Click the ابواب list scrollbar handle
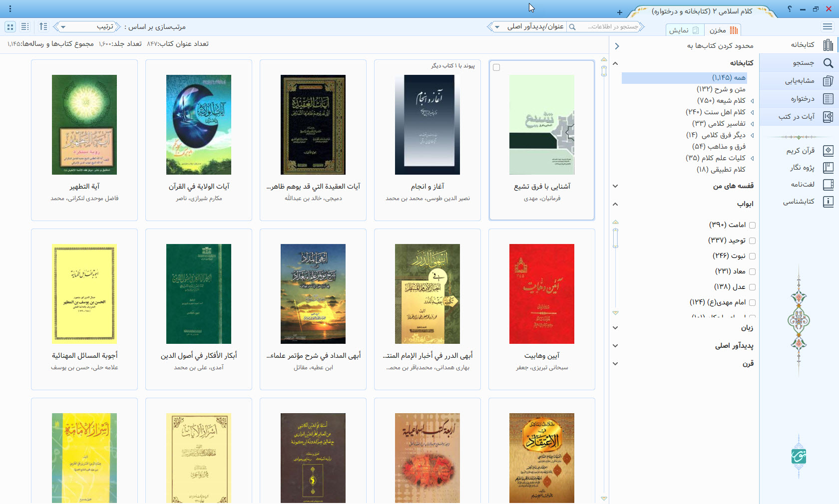The width and height of the screenshot is (839, 504). tap(615, 238)
